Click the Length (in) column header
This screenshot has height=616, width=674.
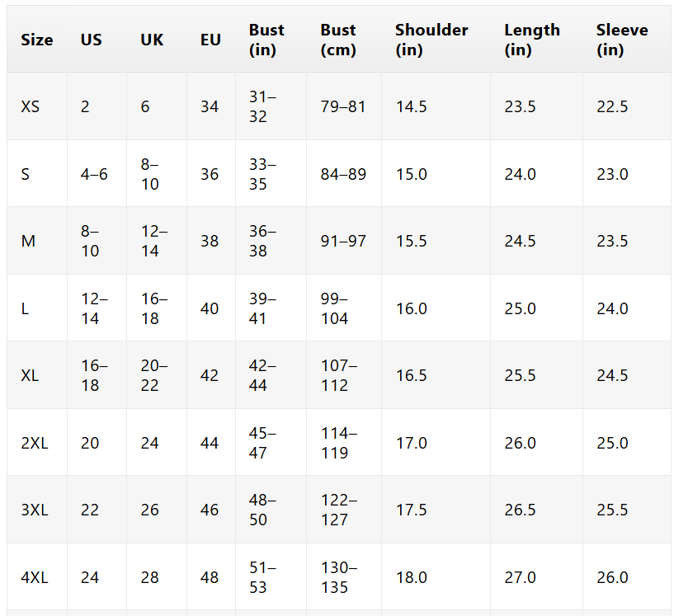pos(536,40)
